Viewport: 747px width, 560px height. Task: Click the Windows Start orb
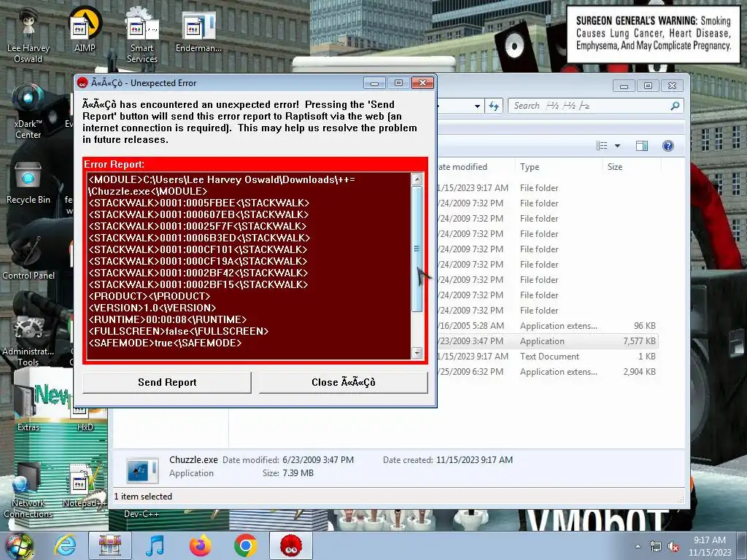[x=19, y=546]
